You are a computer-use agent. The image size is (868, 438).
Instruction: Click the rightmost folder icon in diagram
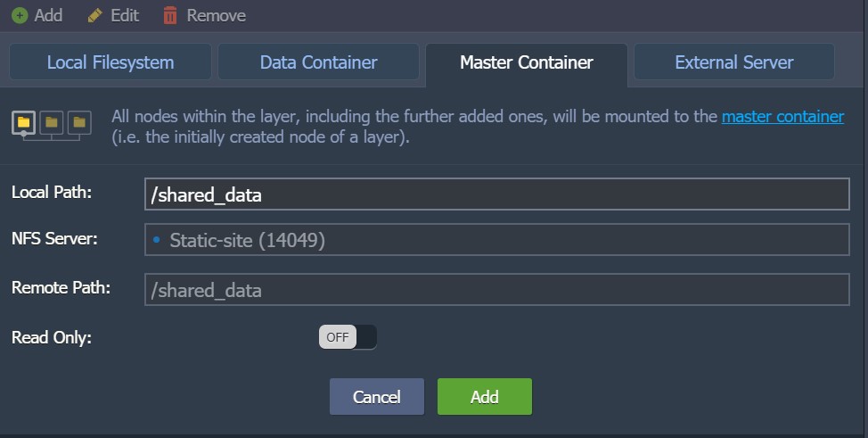[79, 122]
